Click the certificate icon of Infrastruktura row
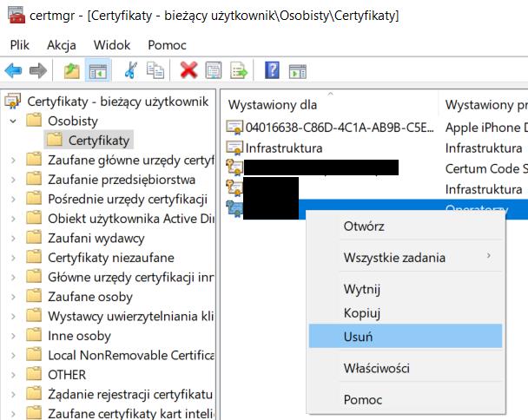The width and height of the screenshot is (528, 420). coord(234,148)
